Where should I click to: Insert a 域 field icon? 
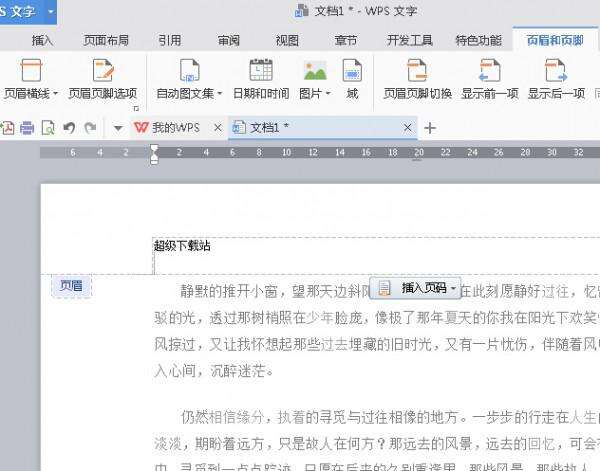click(x=352, y=70)
